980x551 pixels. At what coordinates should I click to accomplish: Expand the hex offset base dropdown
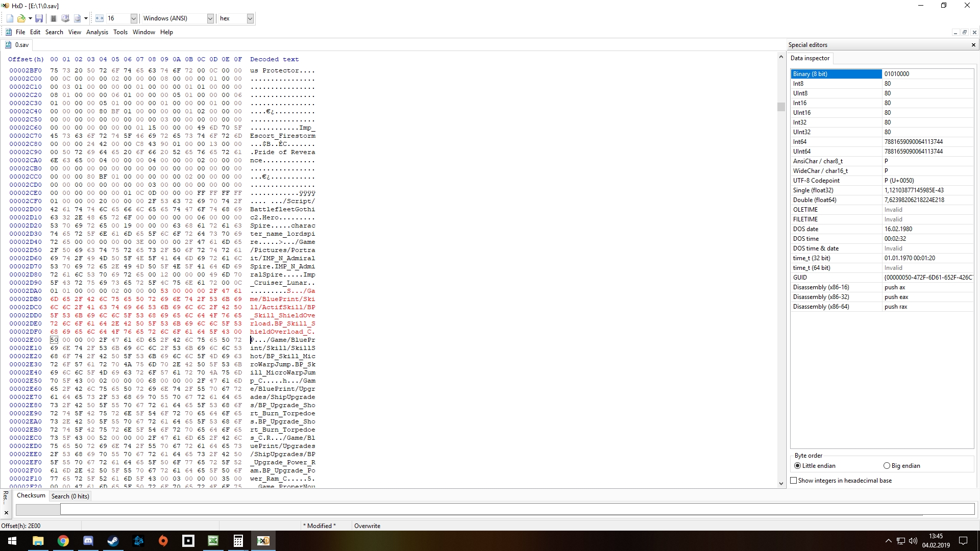point(250,18)
